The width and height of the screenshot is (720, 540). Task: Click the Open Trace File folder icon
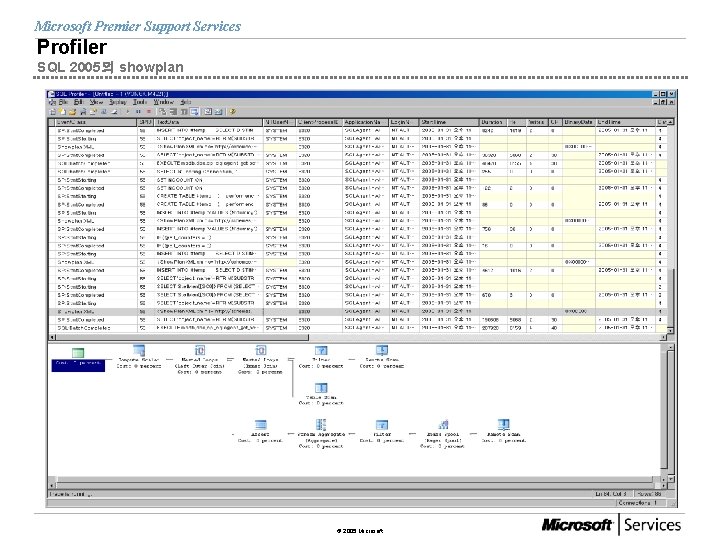click(73, 112)
